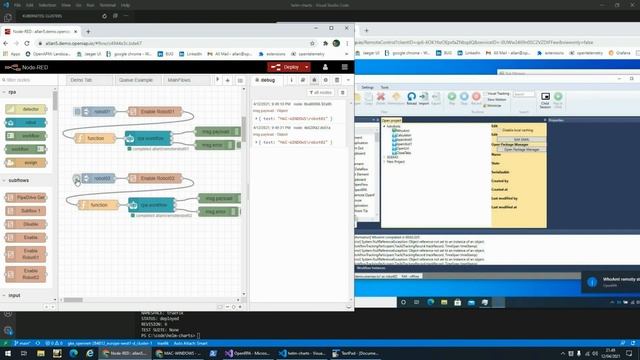
Task: Open the configuration nodes gear icon
Action: (326, 80)
